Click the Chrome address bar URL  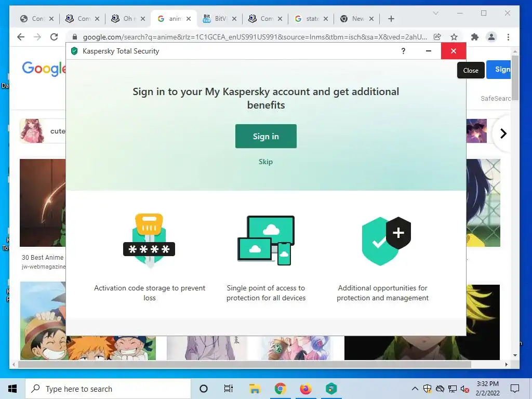click(255, 37)
